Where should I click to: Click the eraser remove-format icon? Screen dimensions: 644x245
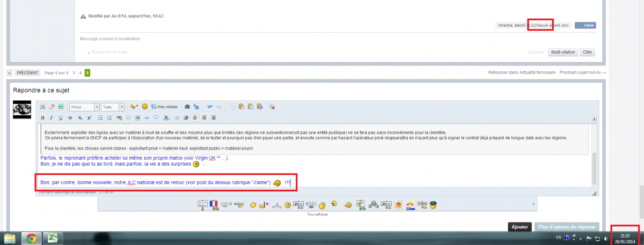52,107
